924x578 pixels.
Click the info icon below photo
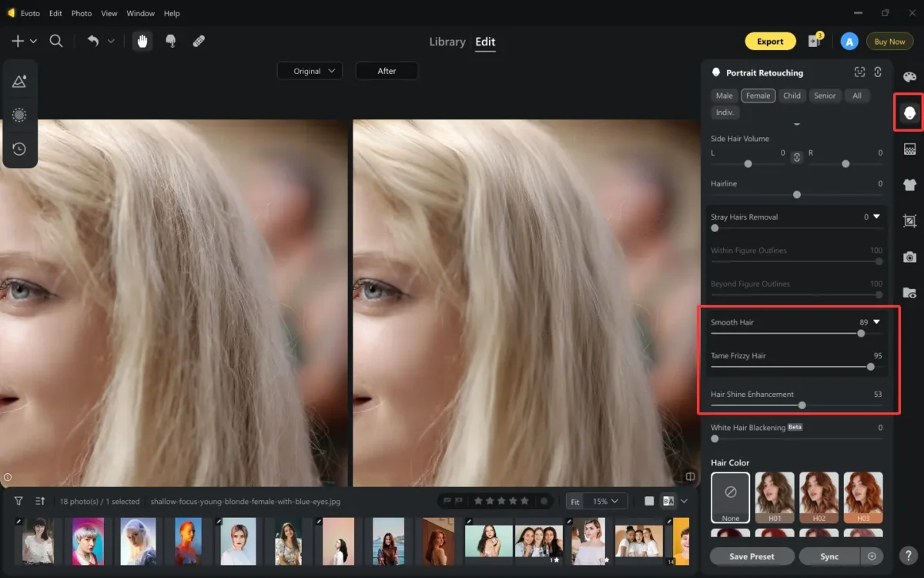pos(8,477)
